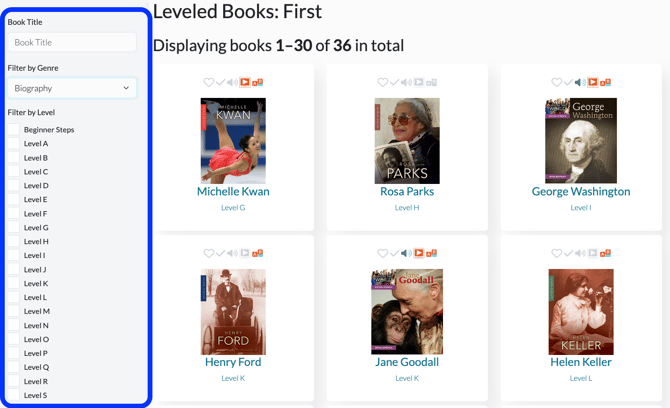Tick the Level K checkbox
The width and height of the screenshot is (670, 408).
point(13,284)
